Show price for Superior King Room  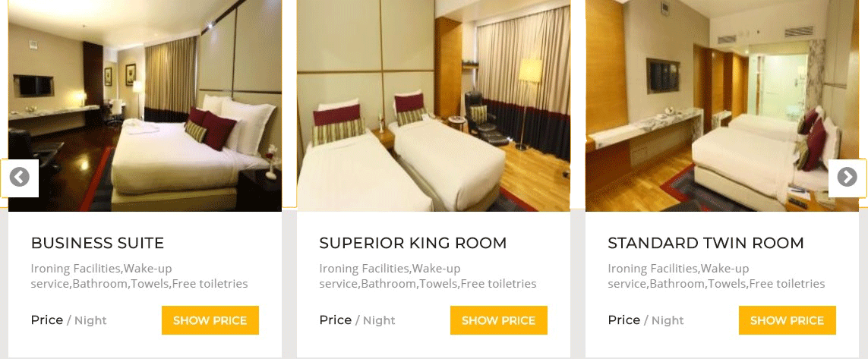(499, 320)
